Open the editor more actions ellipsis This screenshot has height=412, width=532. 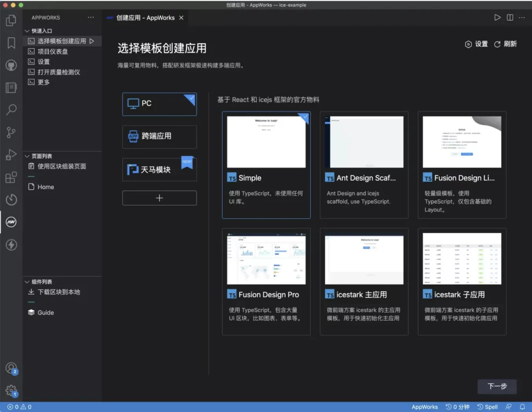pyautogui.click(x=522, y=17)
